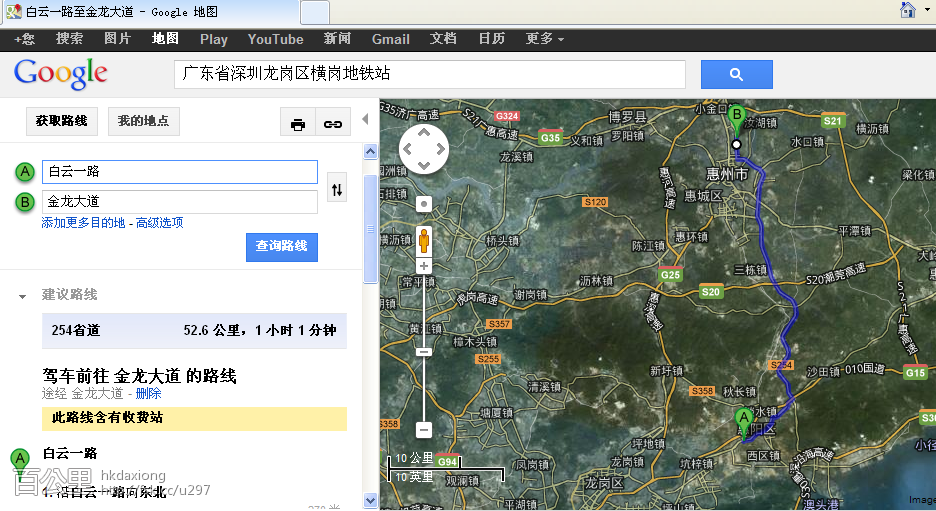Swap start and destination with the arrows icon
936x511 pixels.
point(337,188)
